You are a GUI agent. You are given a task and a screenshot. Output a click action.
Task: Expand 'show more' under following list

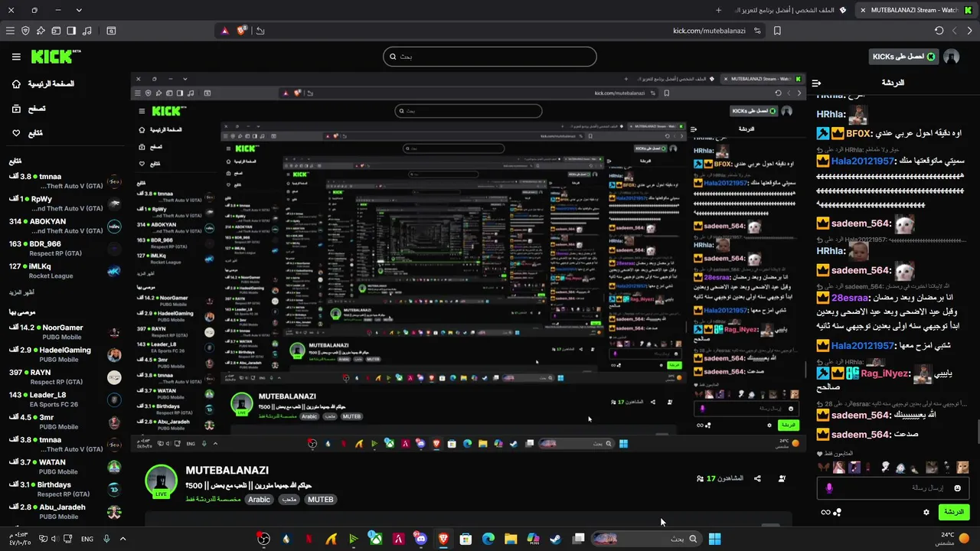22,292
